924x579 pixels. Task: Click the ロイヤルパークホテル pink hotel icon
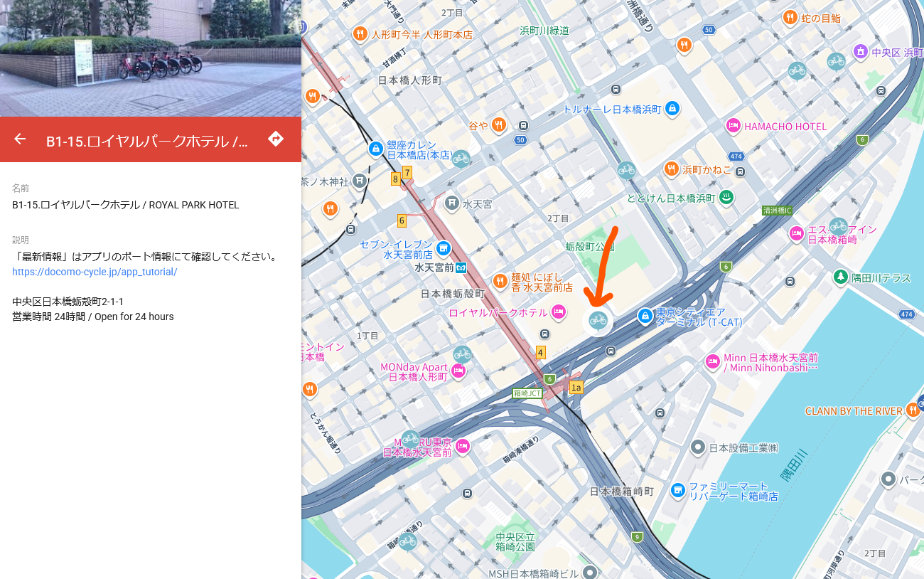[x=559, y=312]
